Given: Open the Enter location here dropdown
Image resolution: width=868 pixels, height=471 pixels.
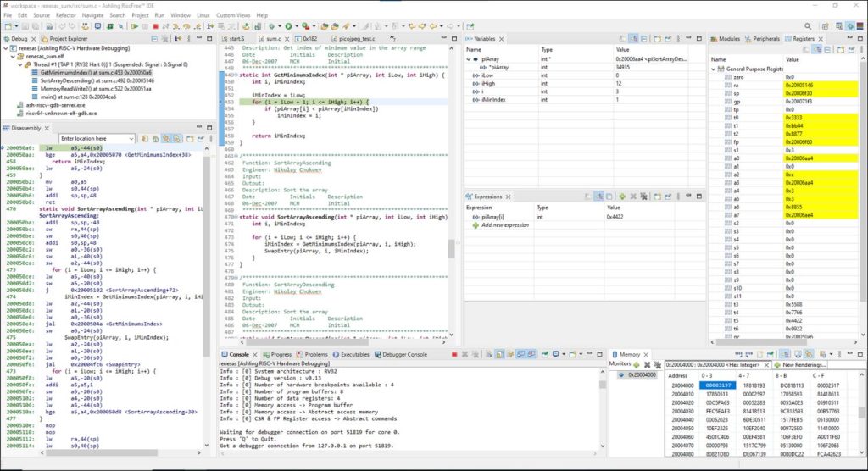Looking at the screenshot, I should click(x=131, y=138).
